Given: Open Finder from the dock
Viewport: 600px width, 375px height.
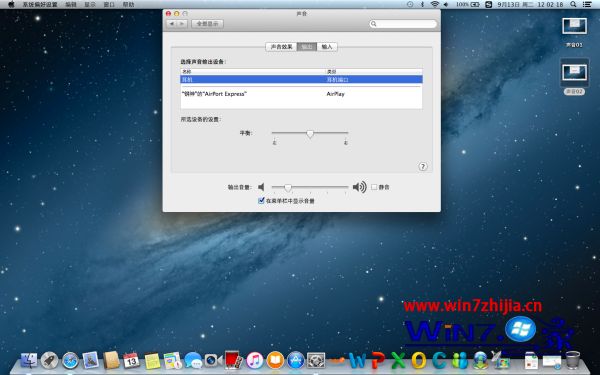Looking at the screenshot, I should click(x=29, y=360).
